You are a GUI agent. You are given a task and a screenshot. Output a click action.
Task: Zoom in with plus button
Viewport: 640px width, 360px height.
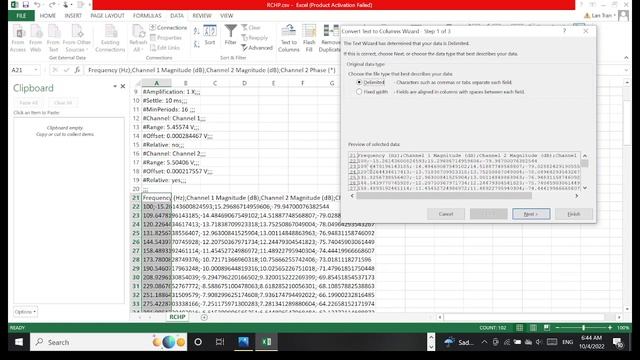[x=610, y=328]
